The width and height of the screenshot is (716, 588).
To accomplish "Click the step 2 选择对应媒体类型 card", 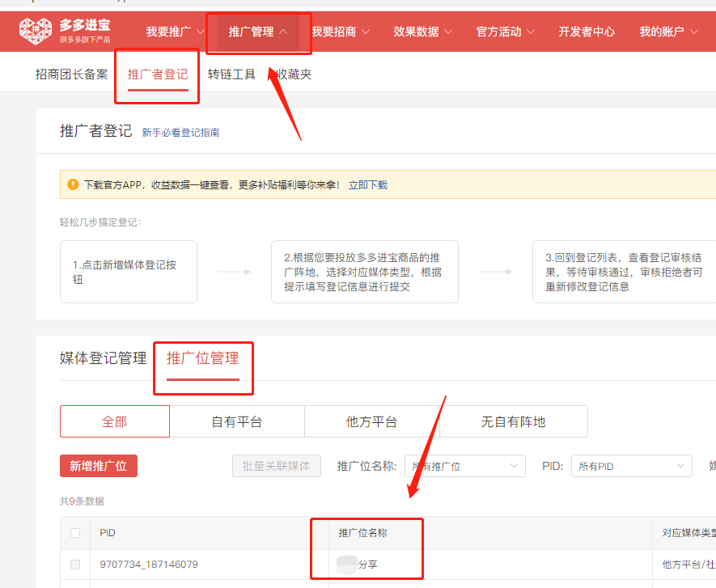I will (365, 272).
